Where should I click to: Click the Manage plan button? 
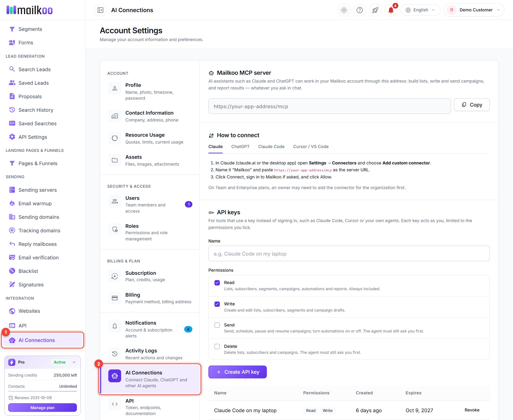click(43, 408)
